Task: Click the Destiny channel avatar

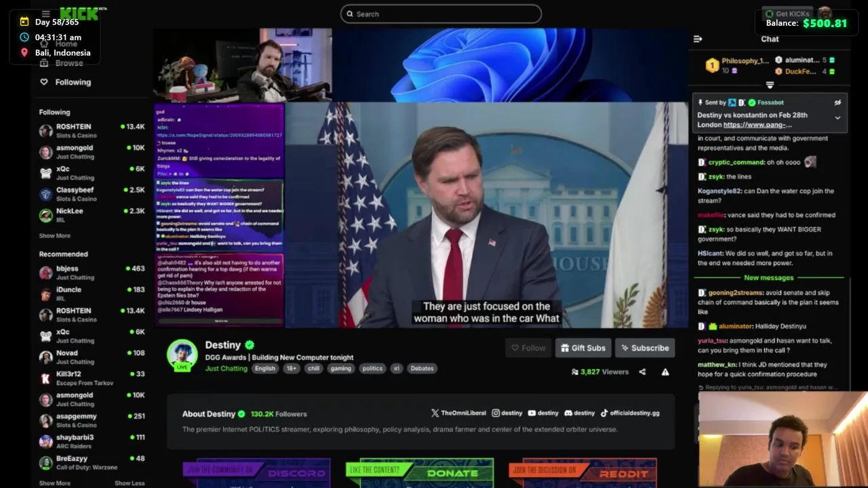Action: click(182, 354)
